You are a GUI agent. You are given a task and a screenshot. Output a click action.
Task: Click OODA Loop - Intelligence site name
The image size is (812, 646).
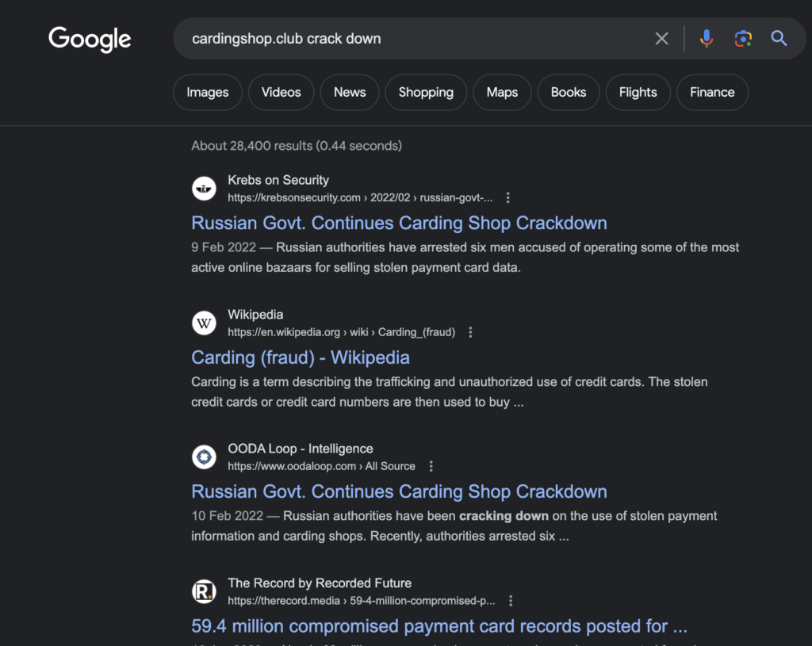(x=301, y=449)
